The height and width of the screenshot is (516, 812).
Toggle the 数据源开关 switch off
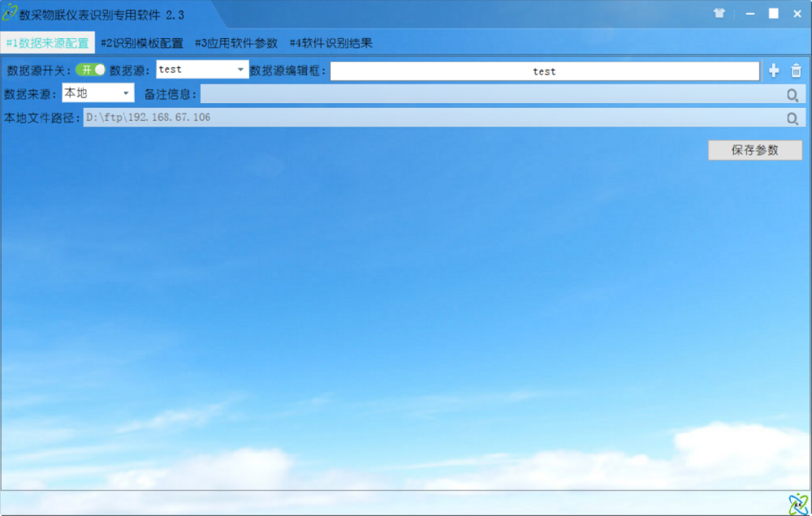91,71
